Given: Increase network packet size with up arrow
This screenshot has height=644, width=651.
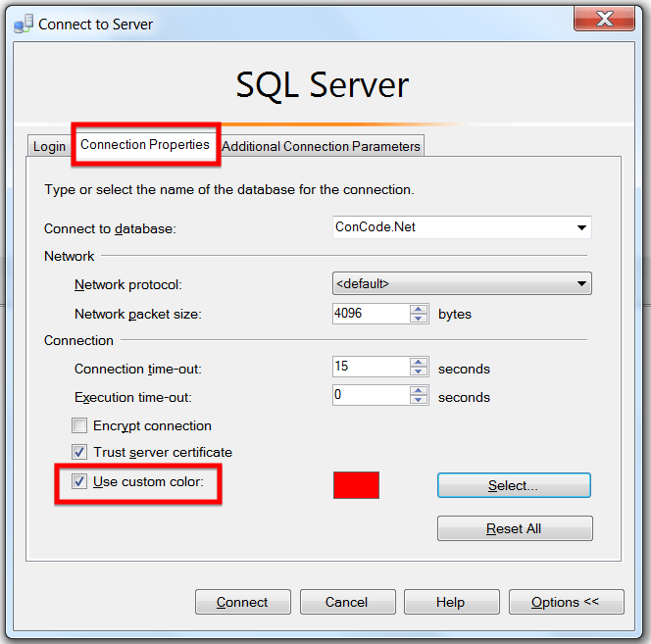Looking at the screenshot, I should pyautogui.click(x=419, y=309).
